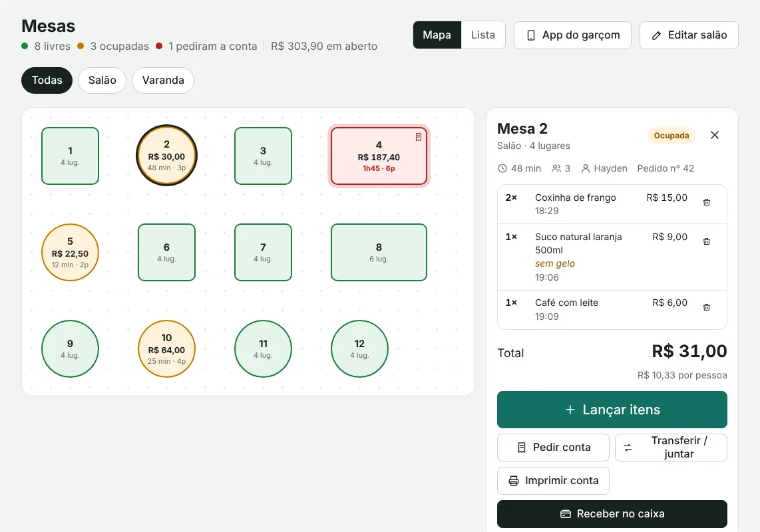Image resolution: width=760 pixels, height=532 pixels.
Task: Click the Total value R$ 31,00
Action: (689, 351)
